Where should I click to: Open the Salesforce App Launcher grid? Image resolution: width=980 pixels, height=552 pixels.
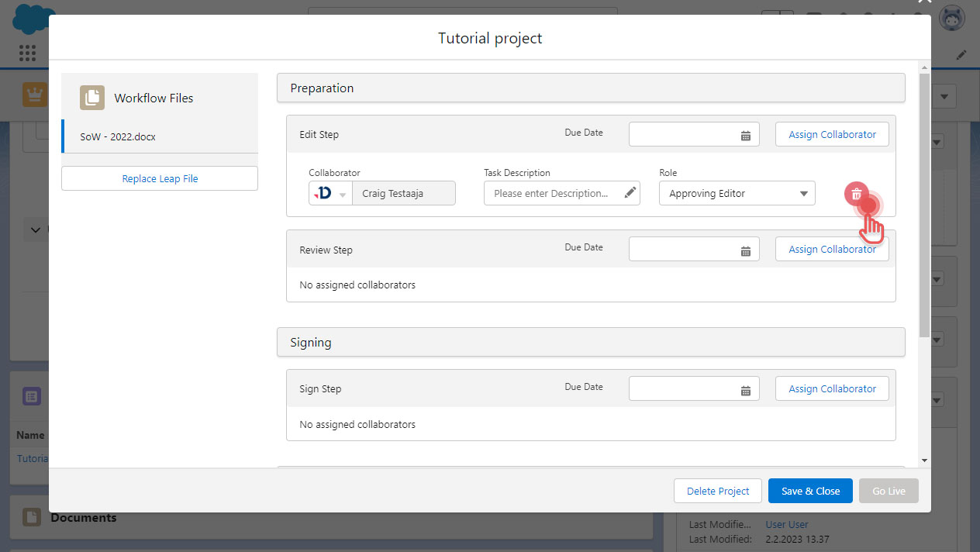coord(27,53)
